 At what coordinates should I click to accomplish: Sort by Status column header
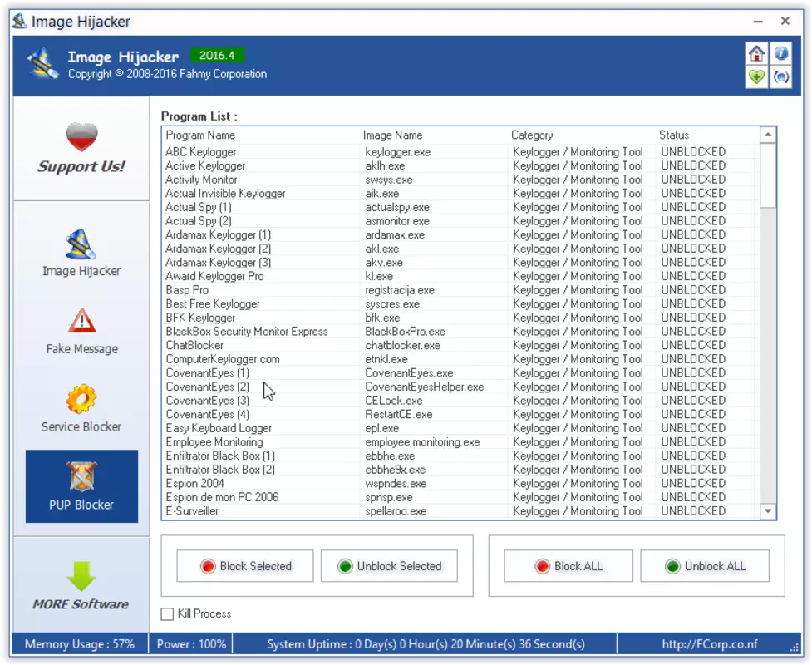(x=707, y=135)
